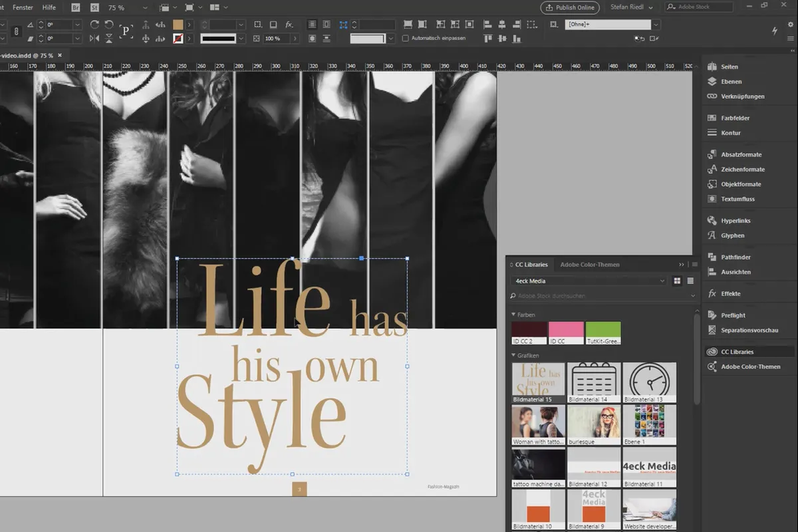The height and width of the screenshot is (532, 798).
Task: Select the green TutKit-Gree... color swatch
Action: tap(603, 333)
